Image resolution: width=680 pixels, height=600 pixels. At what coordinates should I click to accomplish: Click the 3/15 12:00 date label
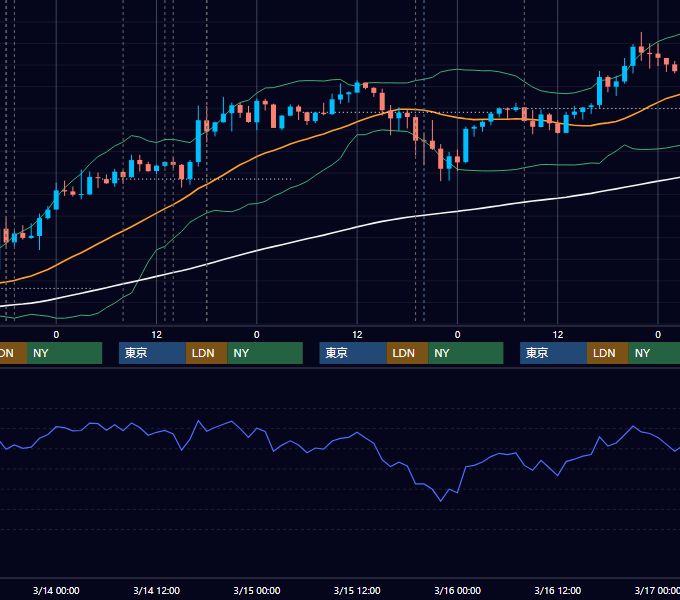tap(357, 590)
